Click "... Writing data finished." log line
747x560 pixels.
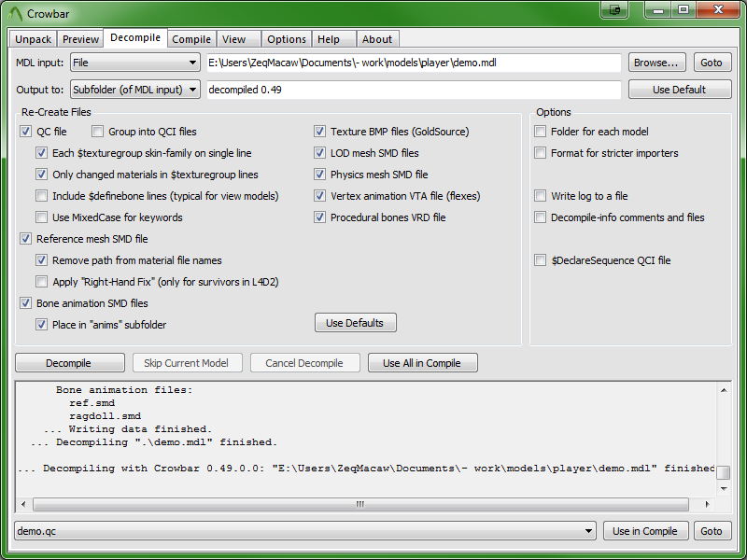[x=128, y=429]
